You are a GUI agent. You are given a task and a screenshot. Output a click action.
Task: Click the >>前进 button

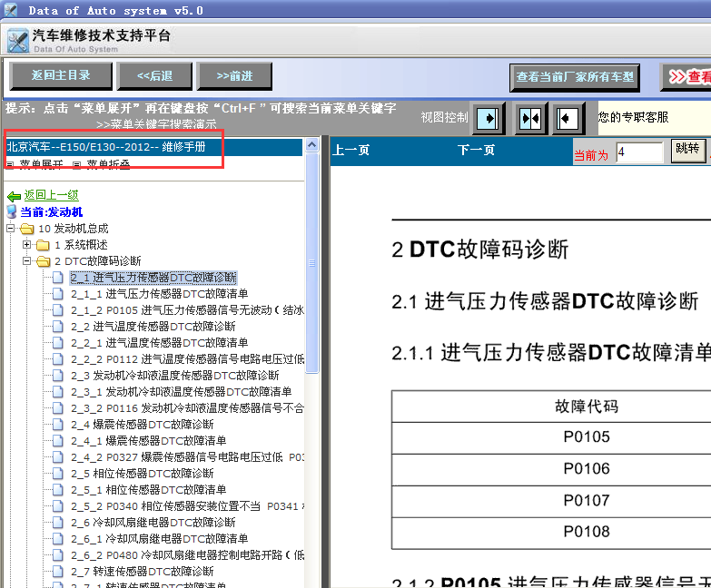[234, 76]
